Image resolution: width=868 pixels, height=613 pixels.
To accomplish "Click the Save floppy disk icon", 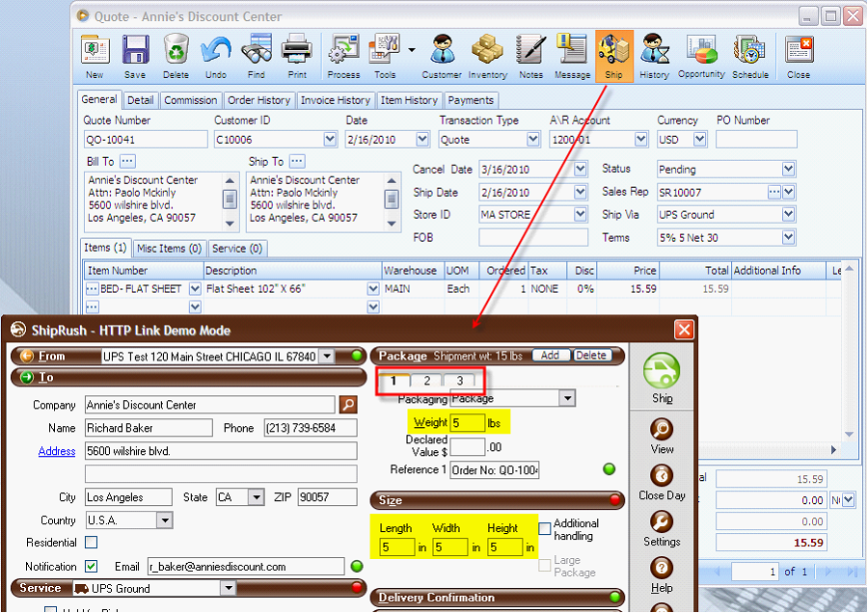I will (x=135, y=49).
